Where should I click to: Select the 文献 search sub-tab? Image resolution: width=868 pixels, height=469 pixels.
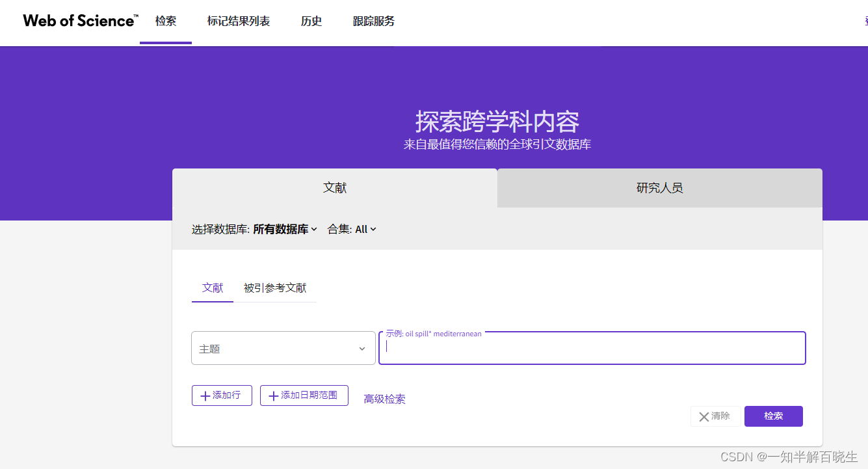coord(213,288)
